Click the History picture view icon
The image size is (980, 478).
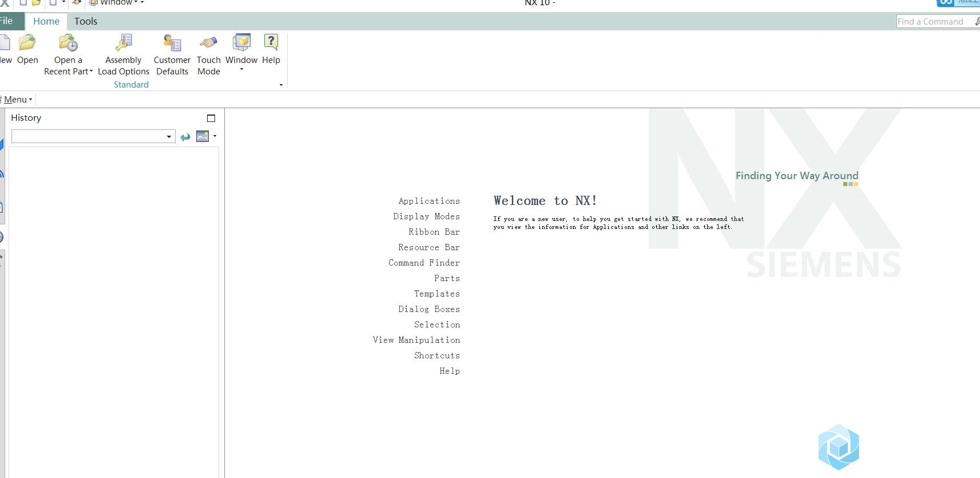tap(203, 136)
